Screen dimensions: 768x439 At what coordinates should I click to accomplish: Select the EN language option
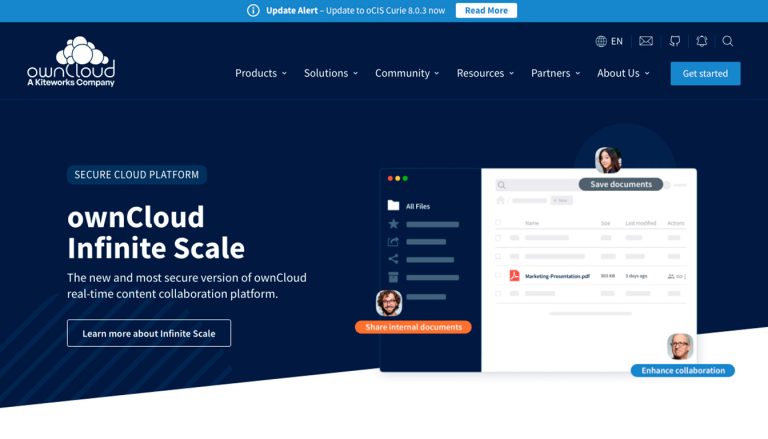click(x=617, y=41)
